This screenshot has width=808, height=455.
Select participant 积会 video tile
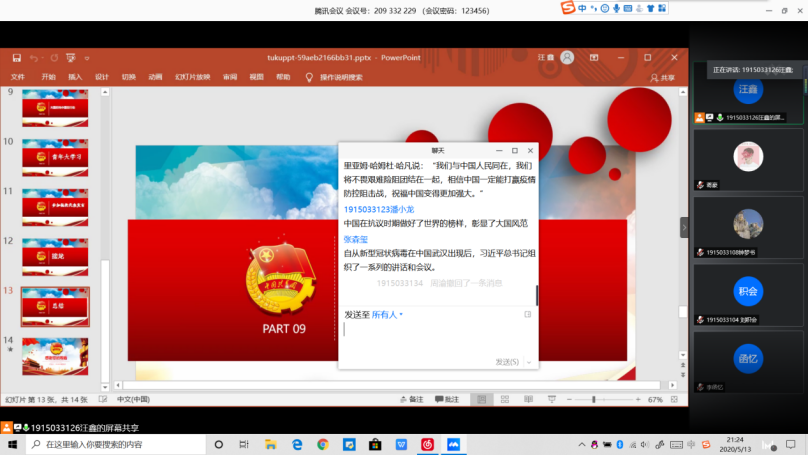748,295
